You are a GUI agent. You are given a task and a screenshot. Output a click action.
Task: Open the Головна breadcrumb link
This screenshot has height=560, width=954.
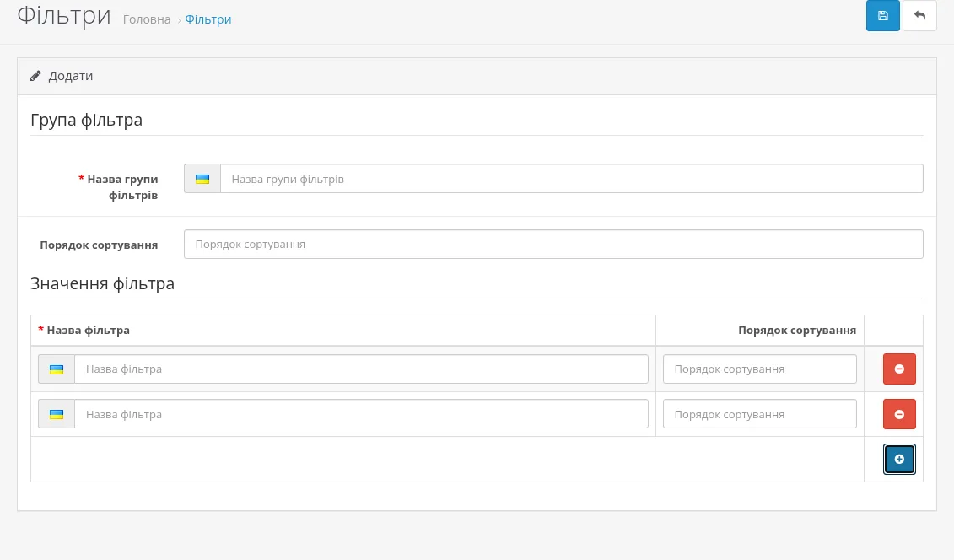(x=147, y=19)
